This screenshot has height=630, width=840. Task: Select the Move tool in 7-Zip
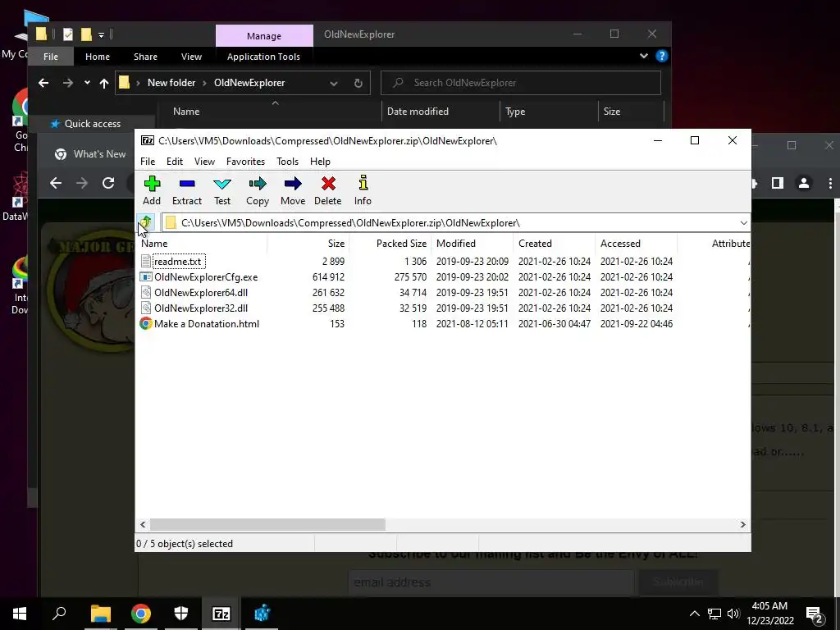[x=293, y=190]
